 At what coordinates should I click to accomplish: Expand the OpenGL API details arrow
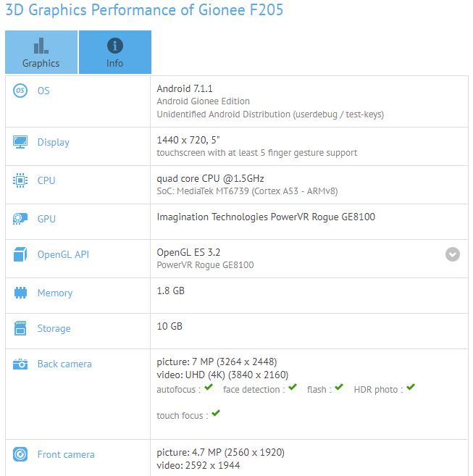point(453,254)
